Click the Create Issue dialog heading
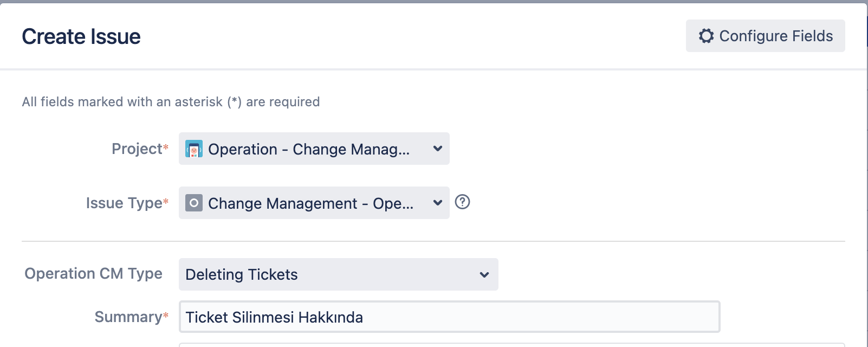Screen dimensions: 868x347 [x=81, y=37]
